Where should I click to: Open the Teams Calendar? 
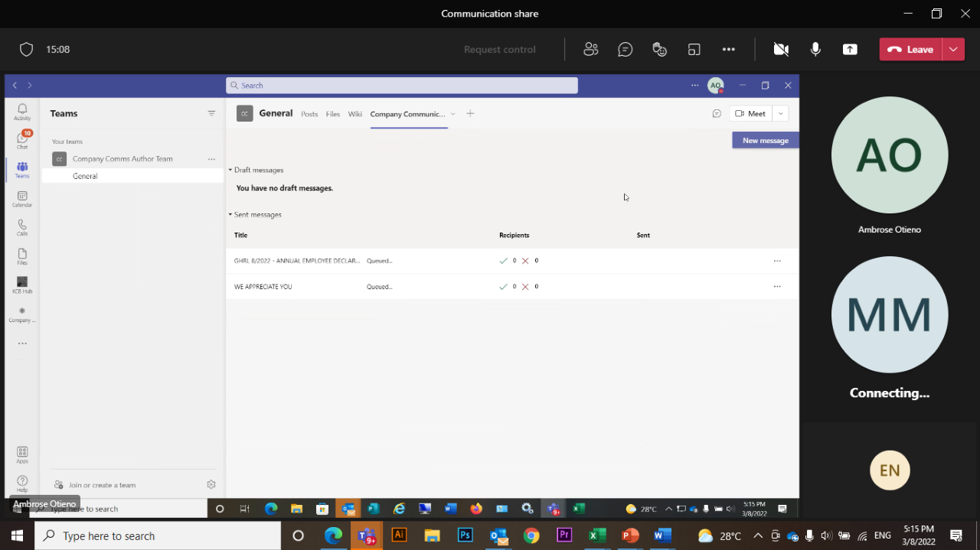21,197
